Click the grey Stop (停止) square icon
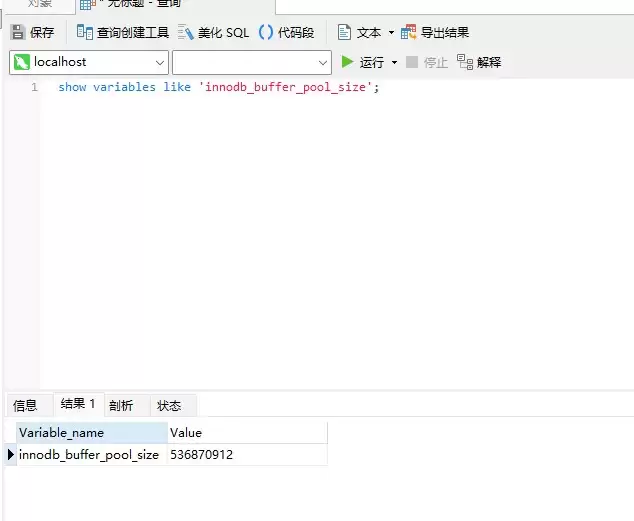 412,62
